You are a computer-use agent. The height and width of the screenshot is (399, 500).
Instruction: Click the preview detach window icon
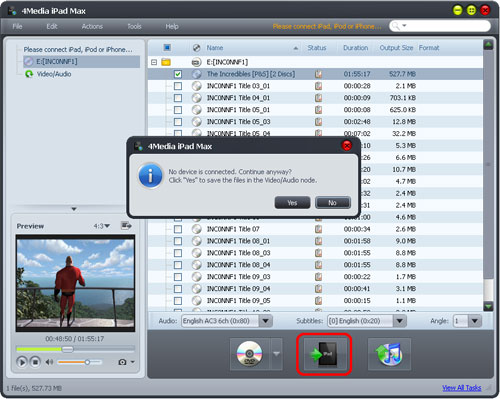[126, 226]
